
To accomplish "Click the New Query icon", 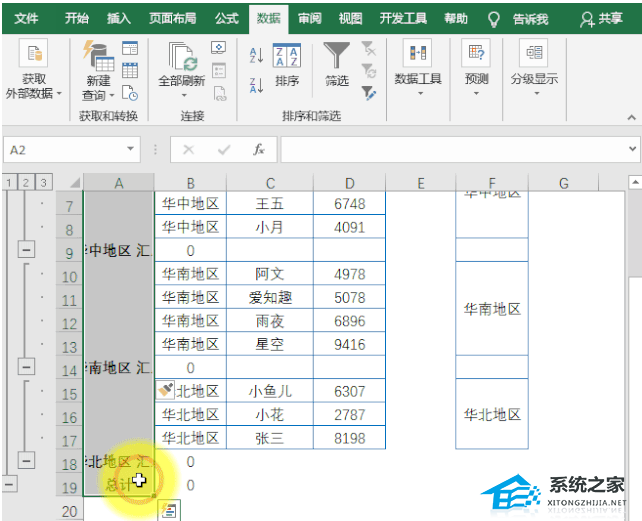I will [98, 56].
